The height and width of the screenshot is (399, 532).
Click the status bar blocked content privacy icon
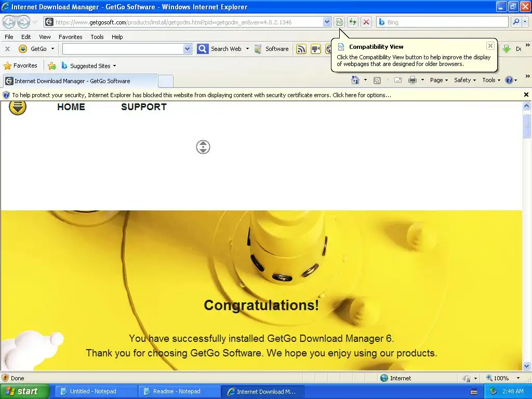(467, 378)
